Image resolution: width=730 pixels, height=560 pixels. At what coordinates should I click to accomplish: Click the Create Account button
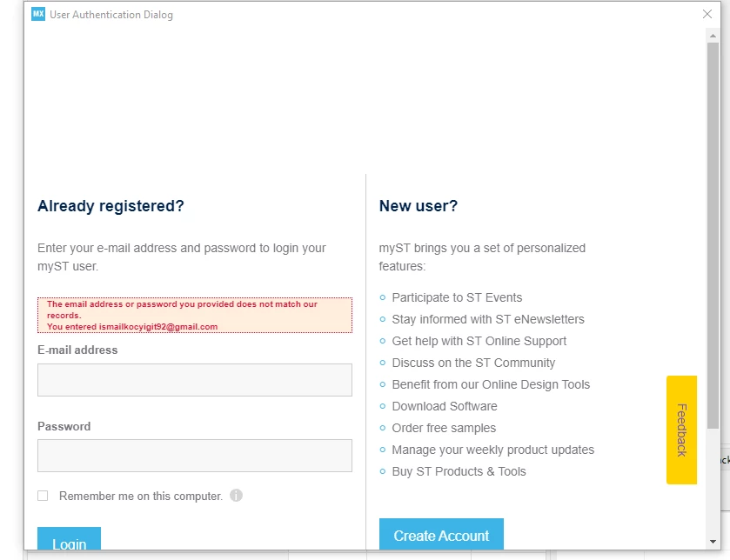(441, 535)
